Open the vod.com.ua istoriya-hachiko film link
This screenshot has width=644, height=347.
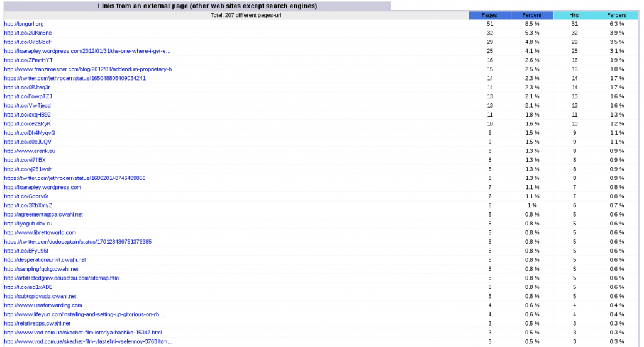[x=83, y=332]
